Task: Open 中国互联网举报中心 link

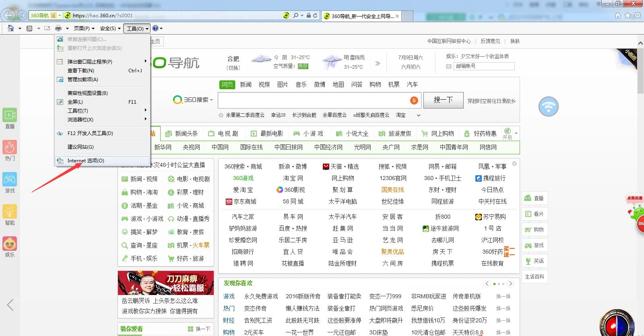Action: [449, 41]
